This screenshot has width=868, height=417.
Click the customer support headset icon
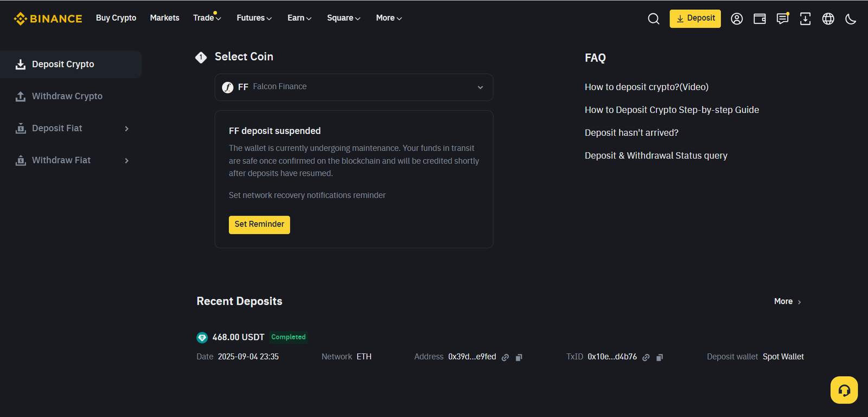(844, 390)
